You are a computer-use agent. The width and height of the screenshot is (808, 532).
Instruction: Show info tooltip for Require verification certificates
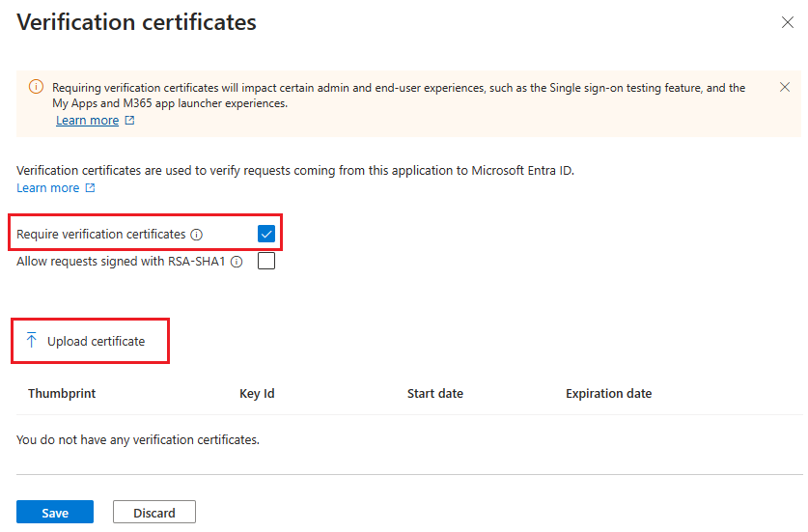[x=196, y=235]
